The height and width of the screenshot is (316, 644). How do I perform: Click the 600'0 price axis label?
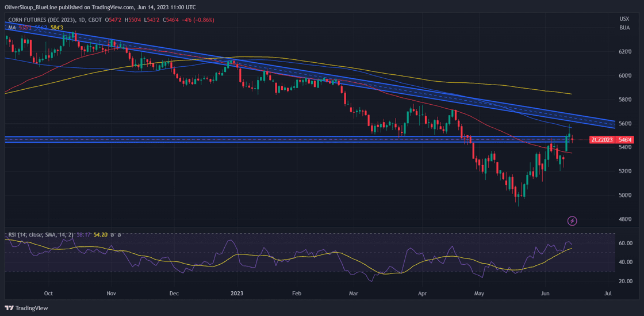(x=625, y=75)
